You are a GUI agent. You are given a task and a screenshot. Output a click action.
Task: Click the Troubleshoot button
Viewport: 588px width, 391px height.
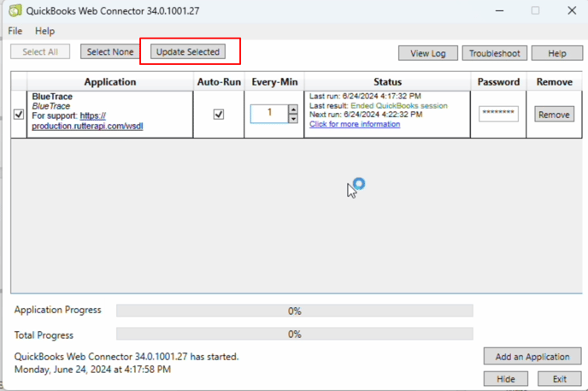tap(494, 53)
